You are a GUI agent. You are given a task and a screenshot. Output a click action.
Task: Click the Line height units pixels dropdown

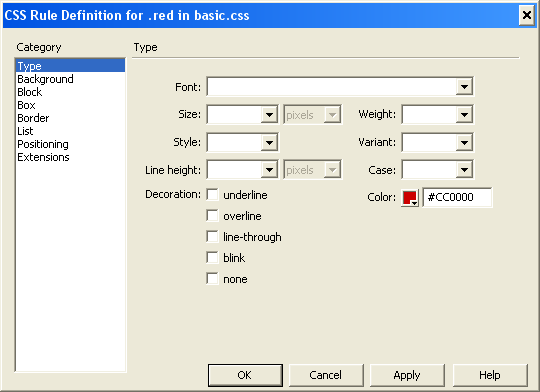coord(312,170)
